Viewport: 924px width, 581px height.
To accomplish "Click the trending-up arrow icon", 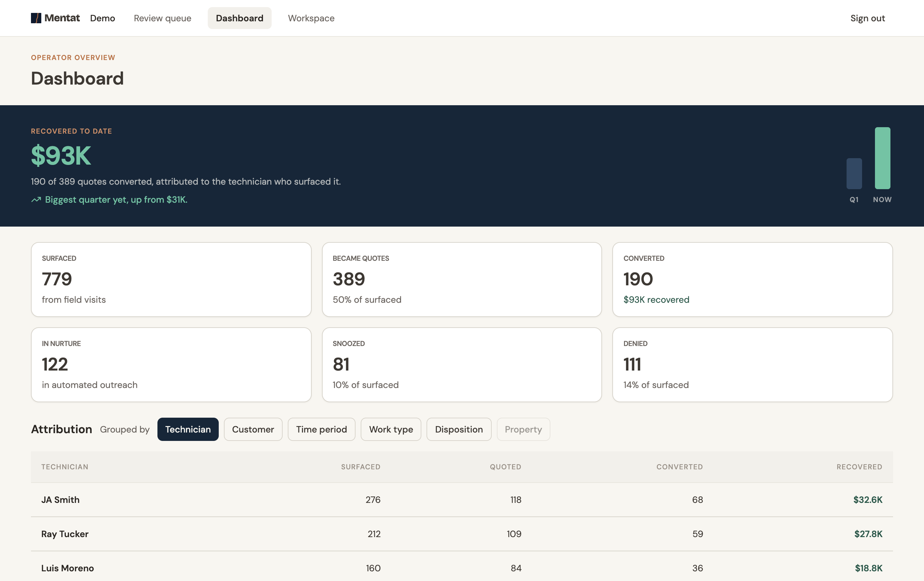I will point(36,200).
